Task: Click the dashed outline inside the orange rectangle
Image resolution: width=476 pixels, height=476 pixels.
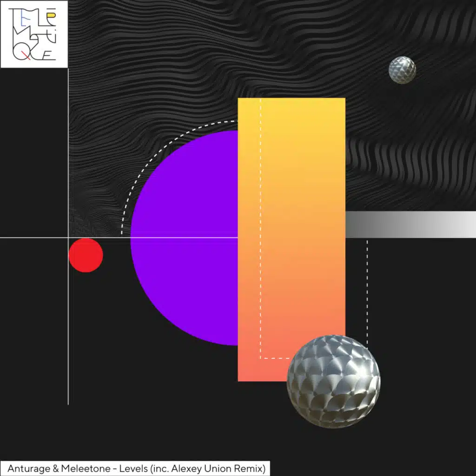Action: (260, 232)
